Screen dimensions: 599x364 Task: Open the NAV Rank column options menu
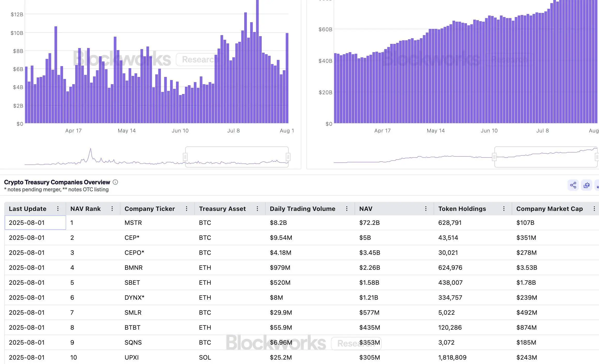(x=112, y=209)
